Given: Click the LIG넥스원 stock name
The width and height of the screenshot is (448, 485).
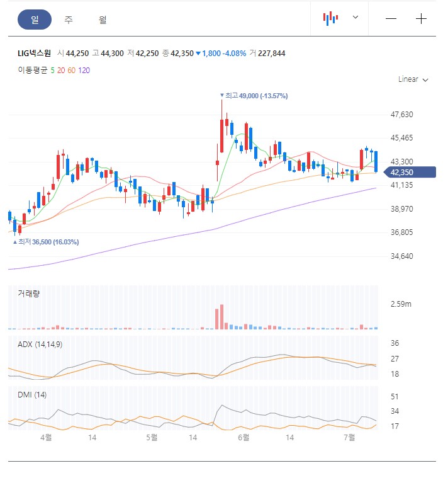Looking at the screenshot, I should point(35,53).
